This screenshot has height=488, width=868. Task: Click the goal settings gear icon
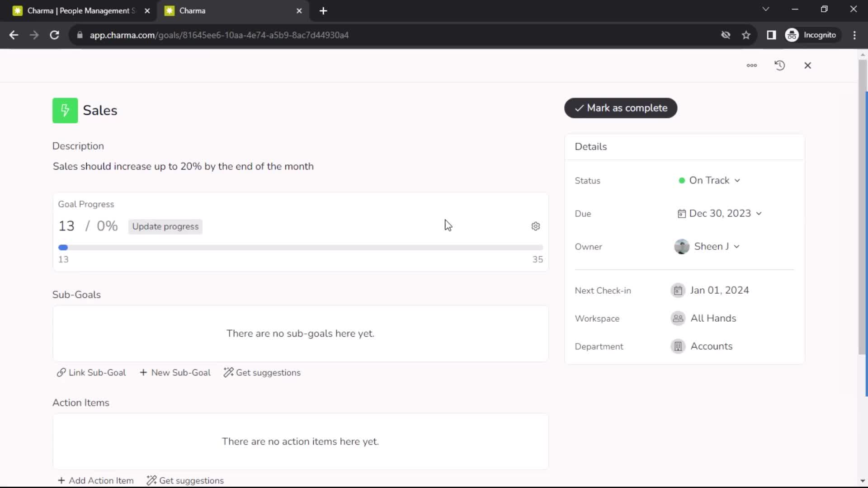coord(535,226)
